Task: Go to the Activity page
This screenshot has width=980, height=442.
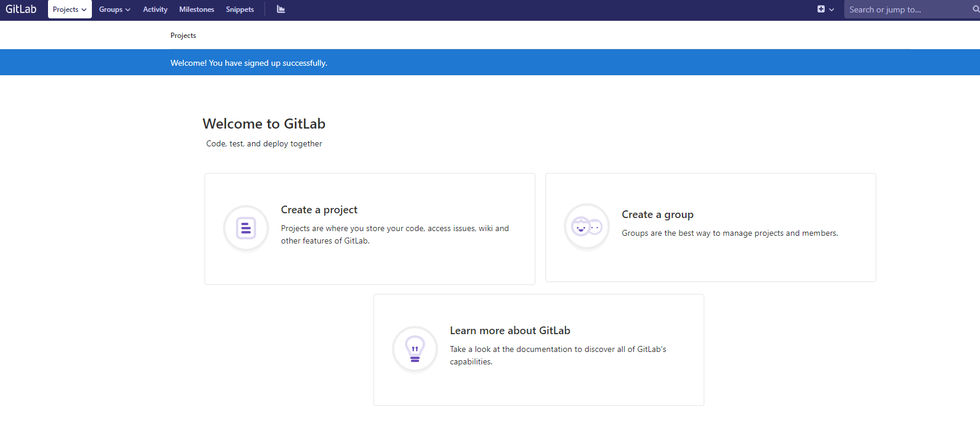Action: pos(155,9)
